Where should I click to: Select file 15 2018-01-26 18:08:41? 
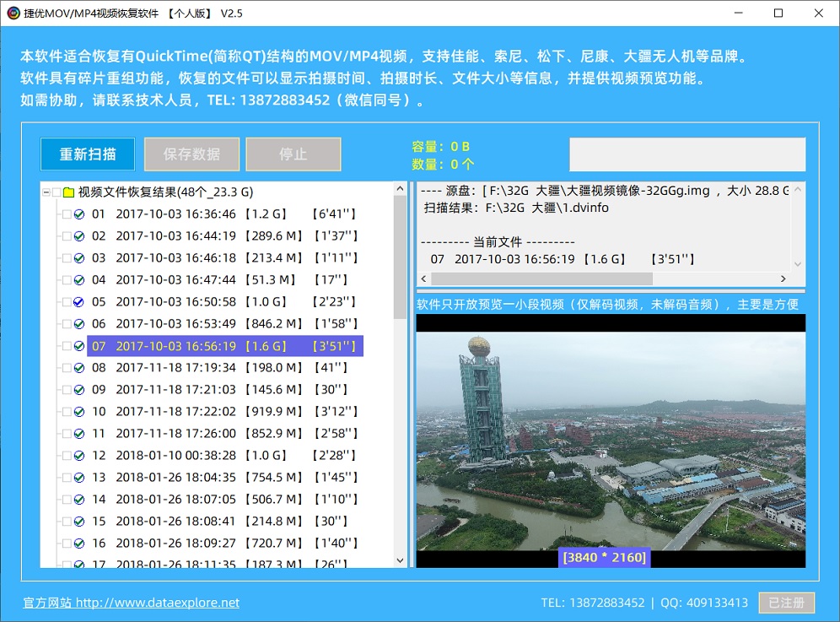(x=219, y=522)
